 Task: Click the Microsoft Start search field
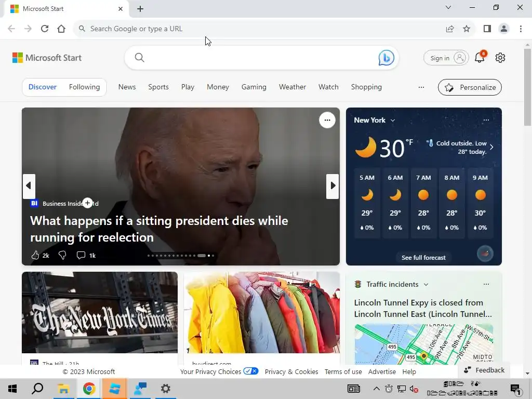click(x=261, y=58)
